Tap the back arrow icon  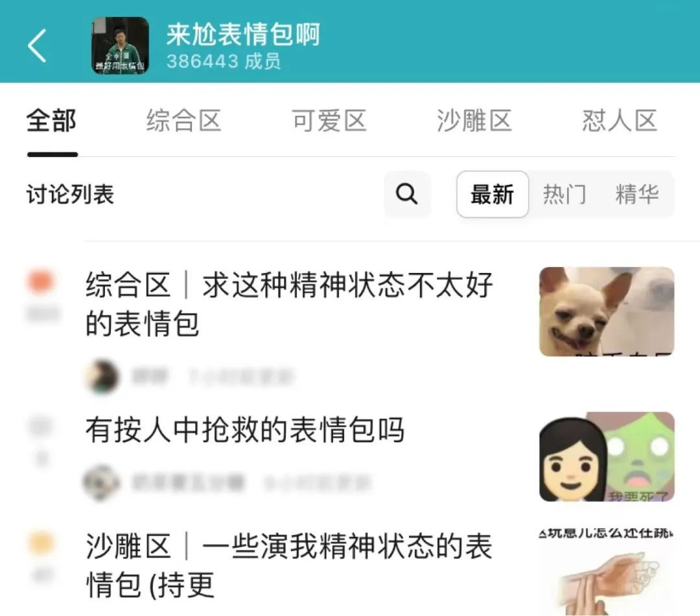37,45
